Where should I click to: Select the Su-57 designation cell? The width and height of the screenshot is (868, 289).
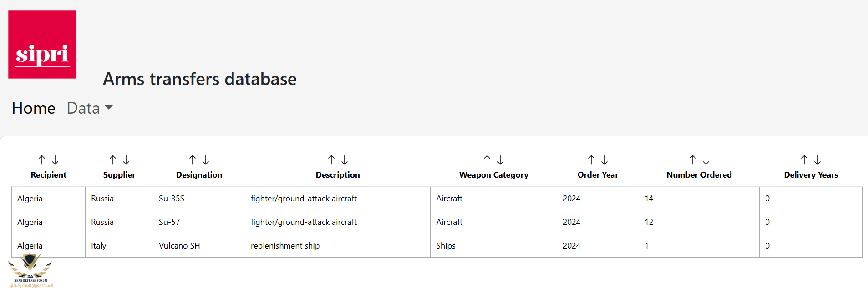199,222
